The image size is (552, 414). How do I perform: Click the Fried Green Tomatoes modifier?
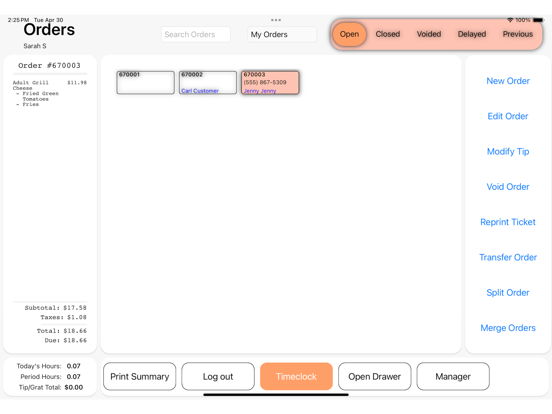[38, 96]
